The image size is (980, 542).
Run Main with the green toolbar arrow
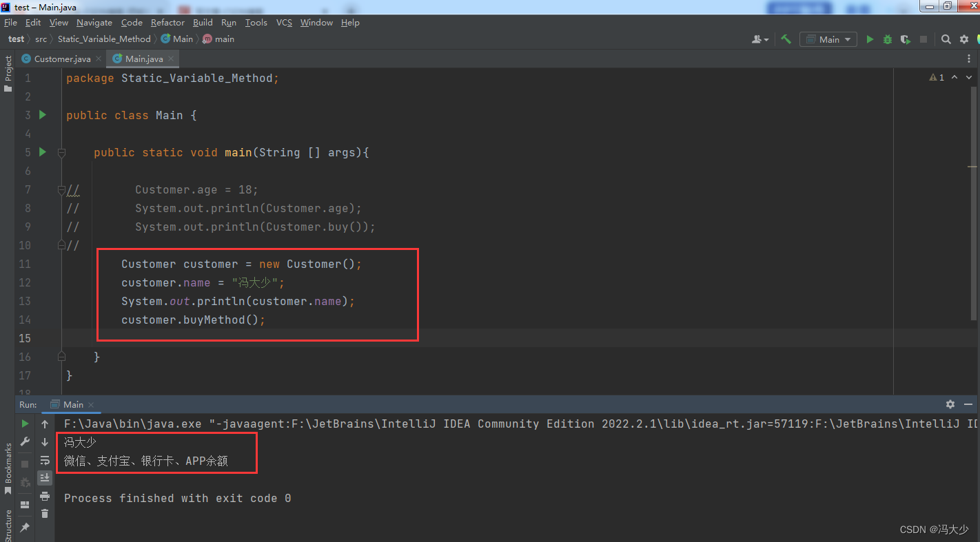[x=870, y=39]
